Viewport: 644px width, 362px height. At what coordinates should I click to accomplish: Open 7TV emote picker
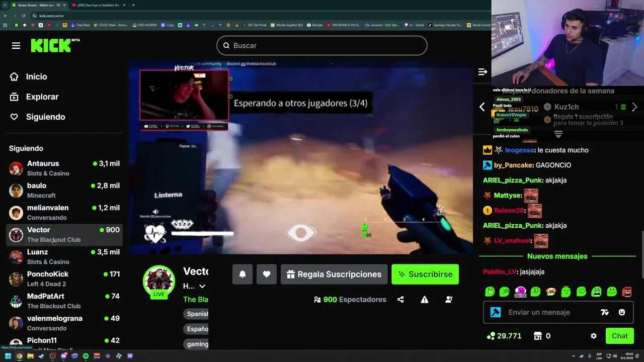(605, 312)
